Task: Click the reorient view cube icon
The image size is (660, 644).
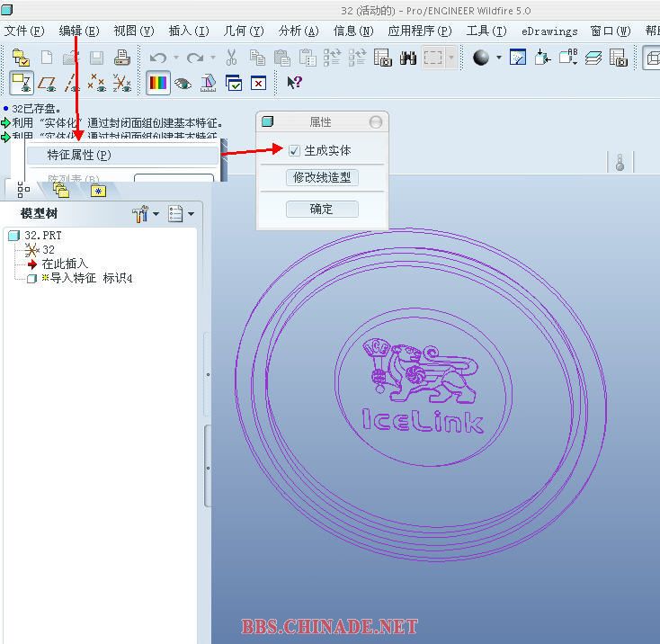Action: click(543, 58)
